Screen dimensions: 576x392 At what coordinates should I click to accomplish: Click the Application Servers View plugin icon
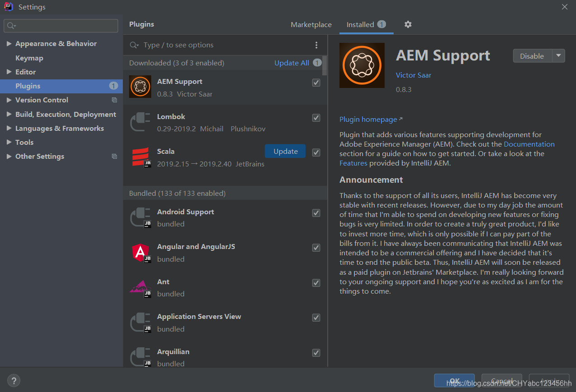(x=140, y=322)
